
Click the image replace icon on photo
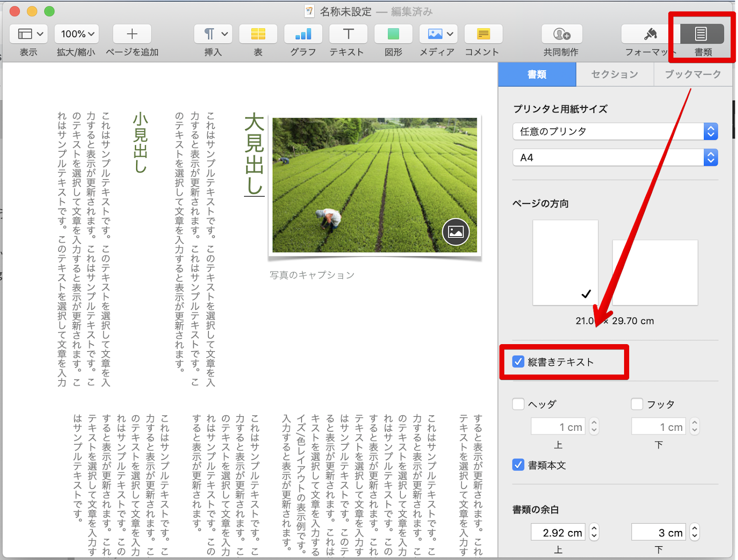coord(456,232)
